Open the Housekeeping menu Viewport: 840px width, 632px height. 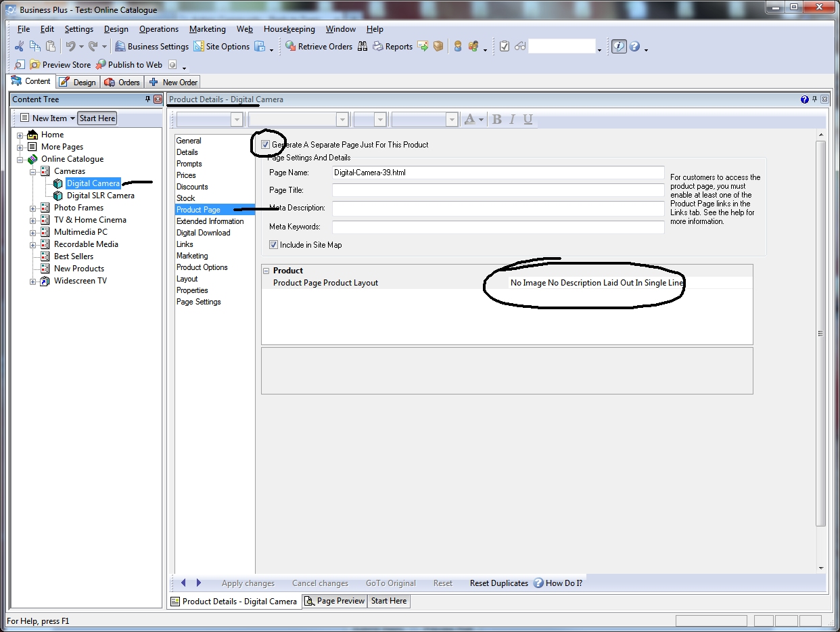click(x=289, y=29)
